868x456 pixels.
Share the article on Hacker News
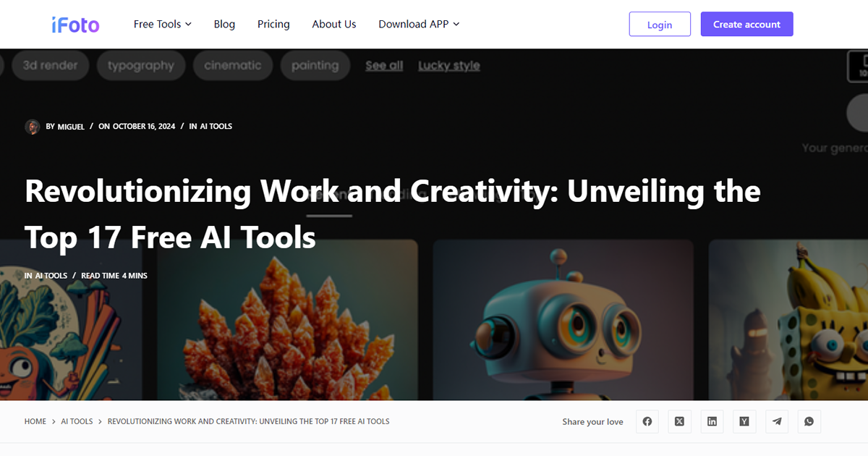(744, 421)
